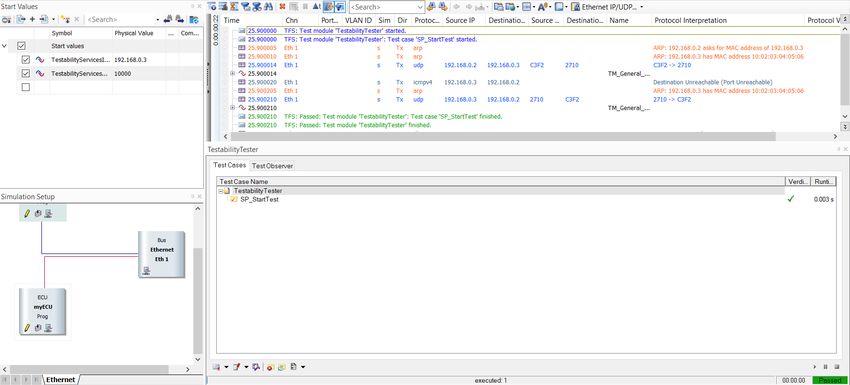Click the export icon in Start Values toolbar
The width and height of the screenshot is (850, 385).
(21, 20)
